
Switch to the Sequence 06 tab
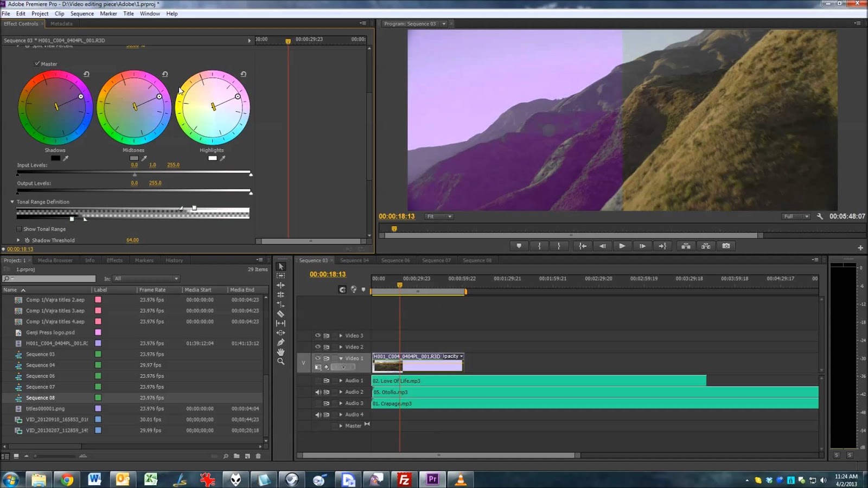[x=395, y=261]
